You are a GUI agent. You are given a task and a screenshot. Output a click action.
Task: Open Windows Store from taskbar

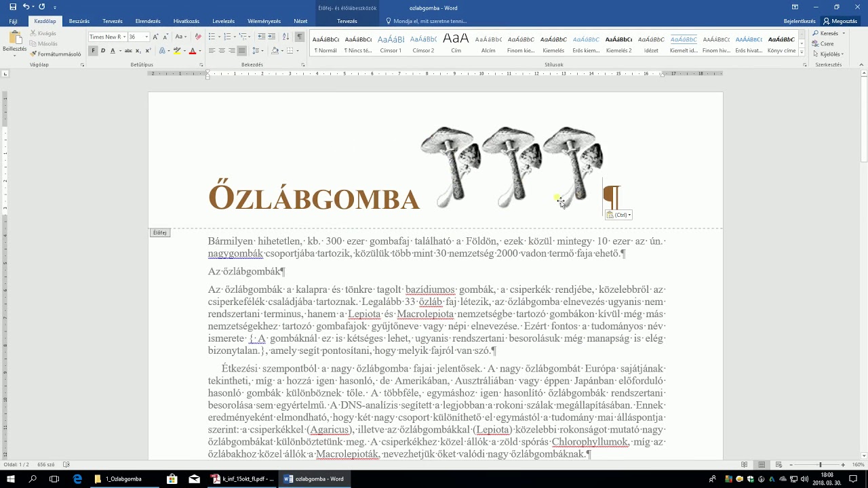click(172, 479)
